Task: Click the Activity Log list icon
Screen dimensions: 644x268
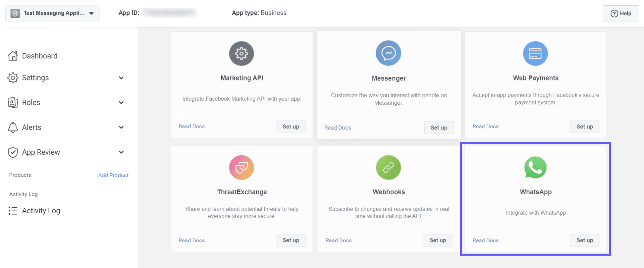Action: [13, 211]
